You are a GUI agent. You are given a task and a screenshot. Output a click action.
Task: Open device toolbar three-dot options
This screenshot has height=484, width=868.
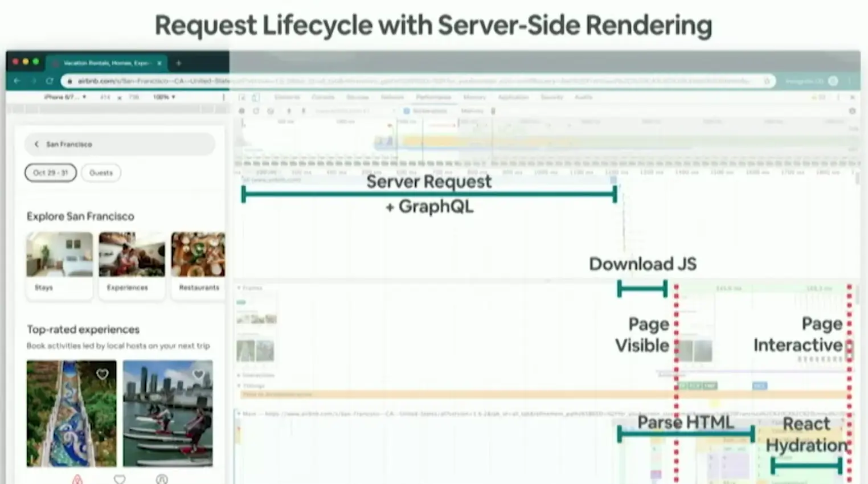[x=223, y=97]
